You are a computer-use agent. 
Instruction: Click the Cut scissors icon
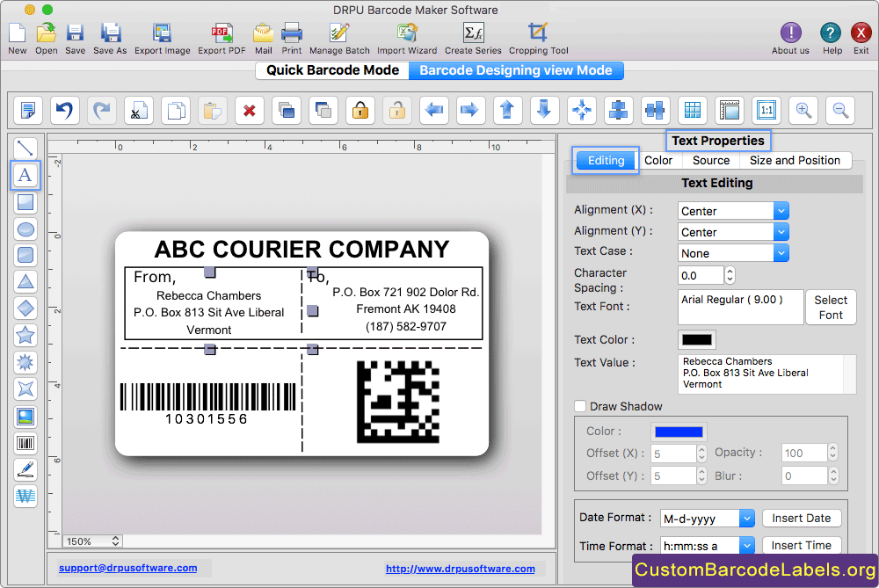click(x=139, y=110)
